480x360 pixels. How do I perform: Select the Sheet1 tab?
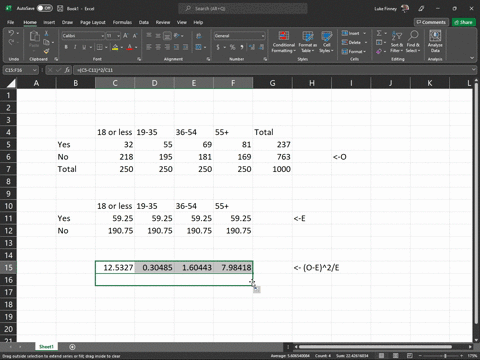coord(46,347)
